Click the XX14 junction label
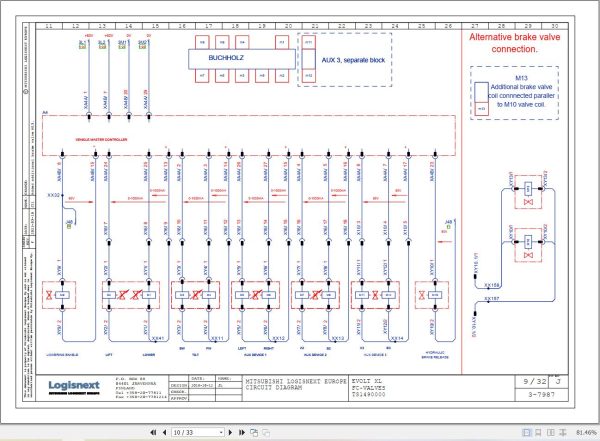This screenshot has width=600, height=441. [397, 338]
